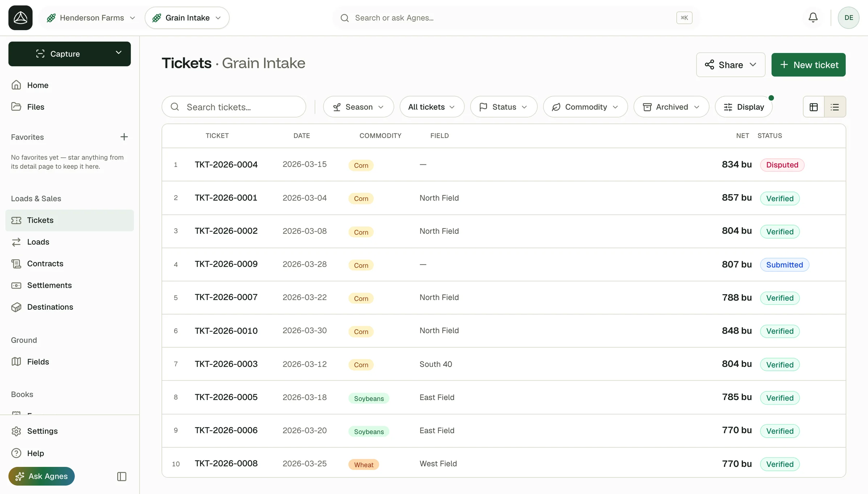The image size is (868, 494).
Task: Open Settings
Action: tap(69, 431)
